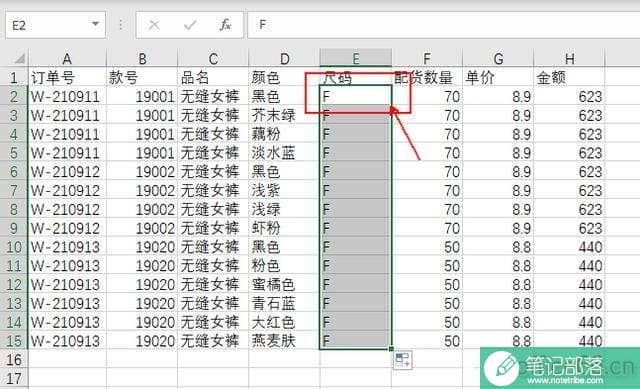This screenshot has height=389, width=640.
Task: Select column E header
Action: [x=356, y=58]
